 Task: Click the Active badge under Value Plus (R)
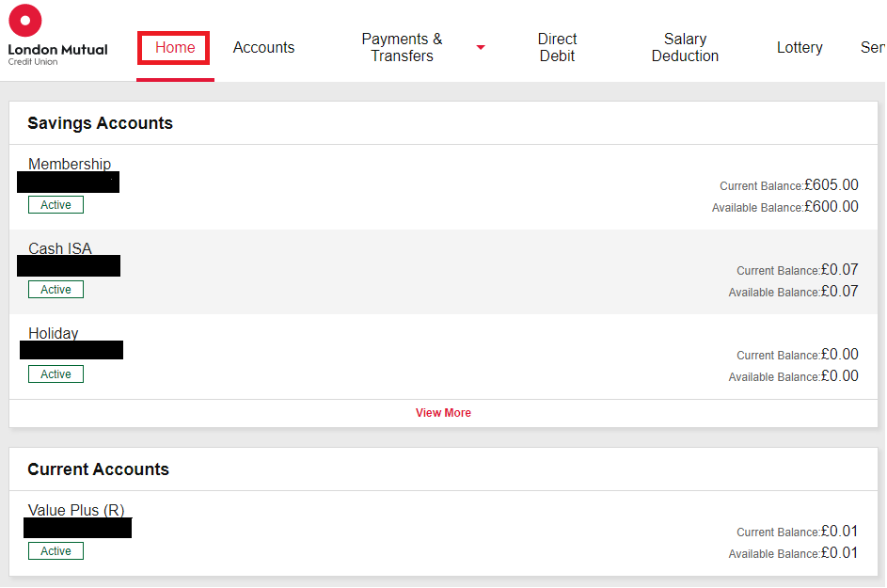pos(55,551)
